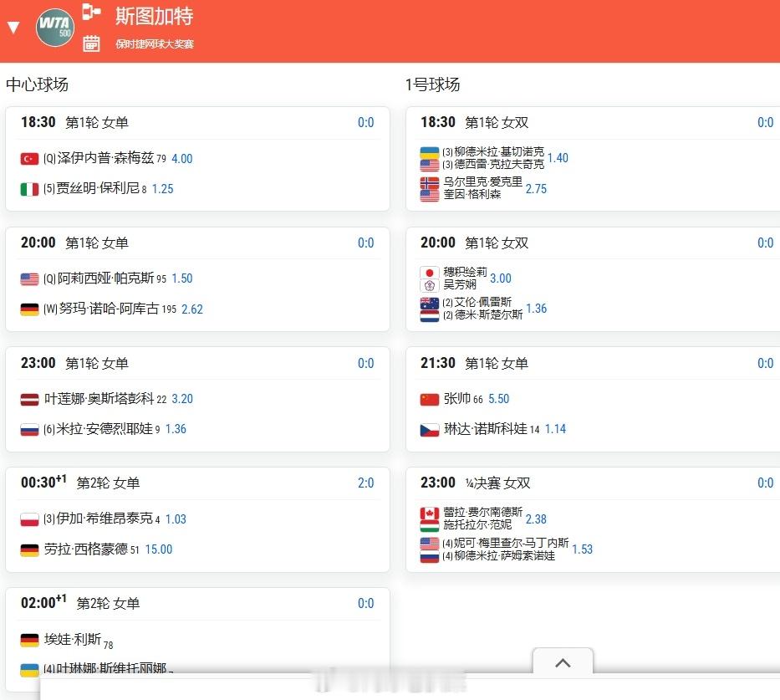
Task: Click Germany flag next to 劳拉·西格蒙德
Action: click(29, 549)
